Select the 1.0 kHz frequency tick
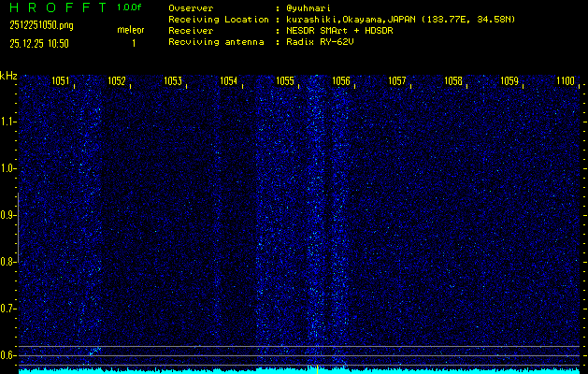 [8, 168]
